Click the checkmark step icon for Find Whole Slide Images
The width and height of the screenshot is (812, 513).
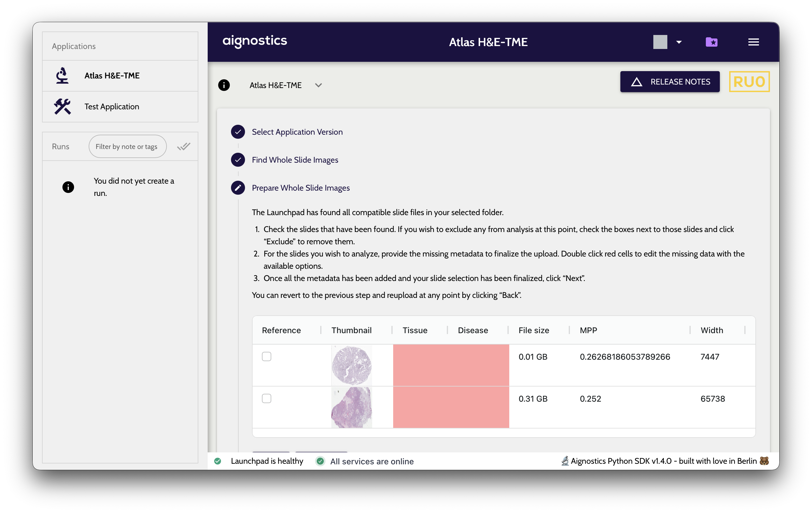pos(238,160)
